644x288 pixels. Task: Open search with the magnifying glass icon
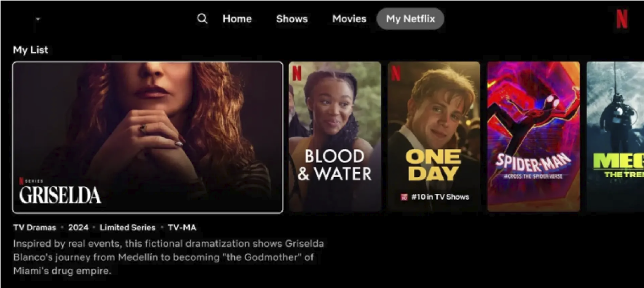tap(202, 19)
